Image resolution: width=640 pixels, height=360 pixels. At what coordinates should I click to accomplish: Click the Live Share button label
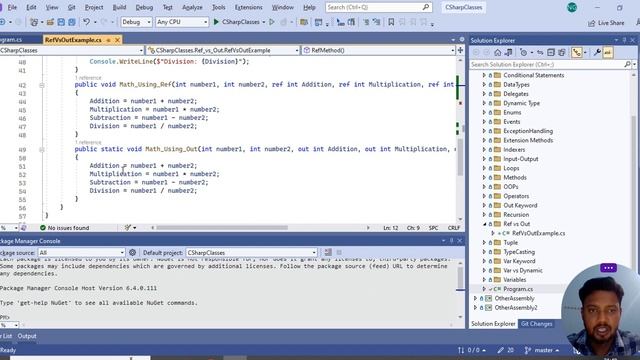(611, 23)
